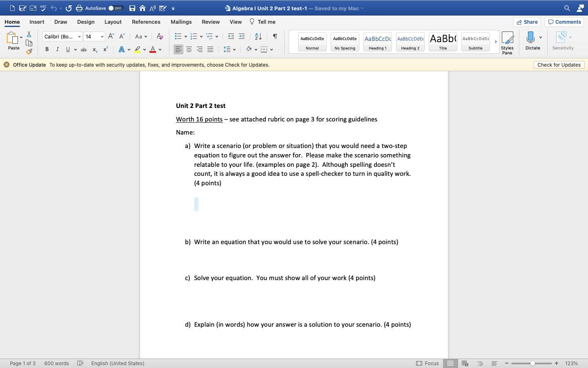Open the font size dropdown
This screenshot has height=368, width=588.
pyautogui.click(x=102, y=37)
